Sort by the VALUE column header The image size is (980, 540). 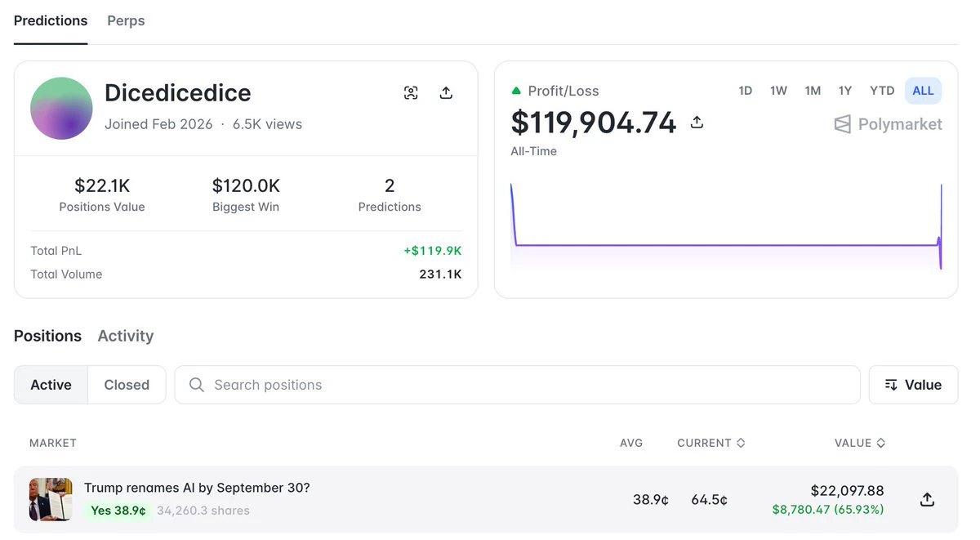pyautogui.click(x=860, y=443)
